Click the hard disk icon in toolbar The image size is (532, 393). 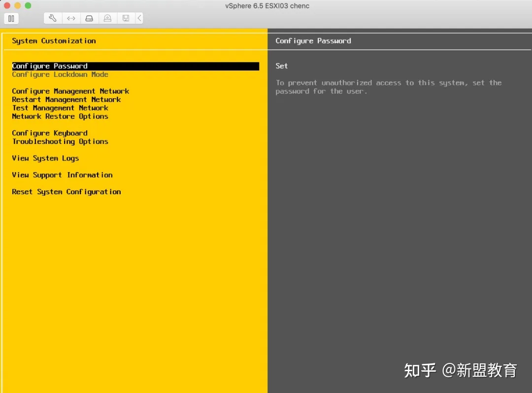coord(89,18)
